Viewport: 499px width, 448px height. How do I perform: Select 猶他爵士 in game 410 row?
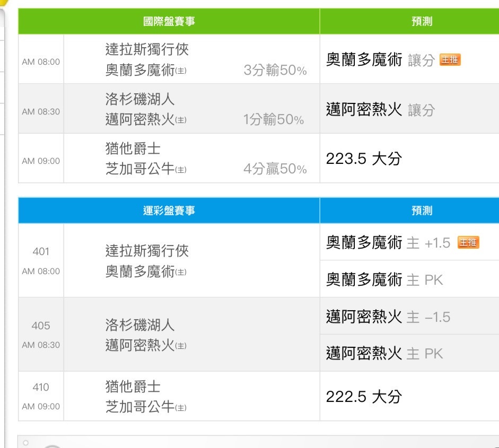[133, 386]
